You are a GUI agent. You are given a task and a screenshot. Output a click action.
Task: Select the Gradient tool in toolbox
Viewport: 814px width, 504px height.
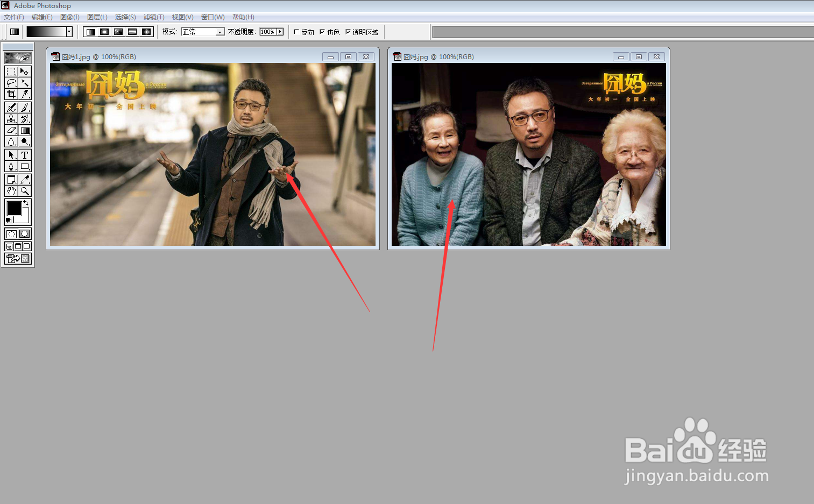pos(25,130)
